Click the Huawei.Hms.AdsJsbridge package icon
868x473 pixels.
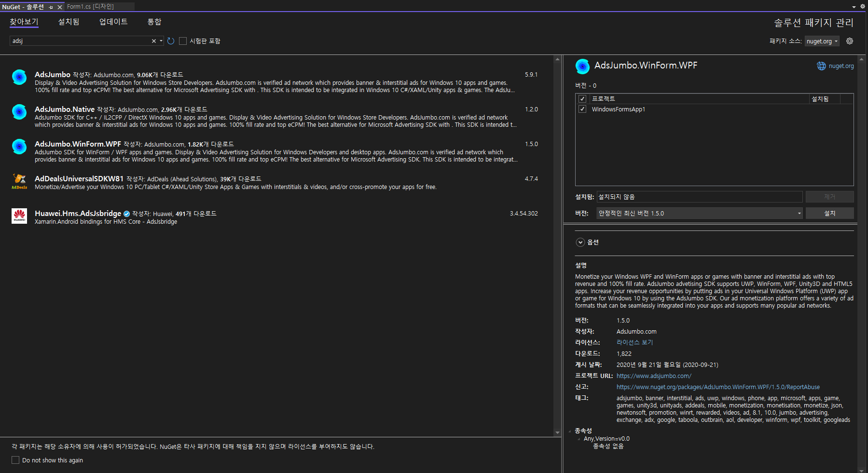tap(19, 216)
